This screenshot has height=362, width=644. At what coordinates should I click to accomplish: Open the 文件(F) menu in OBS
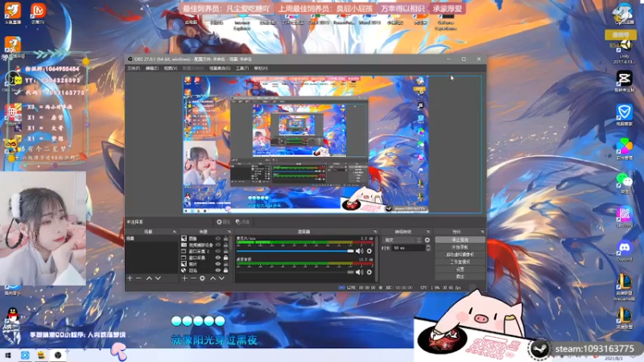point(134,68)
